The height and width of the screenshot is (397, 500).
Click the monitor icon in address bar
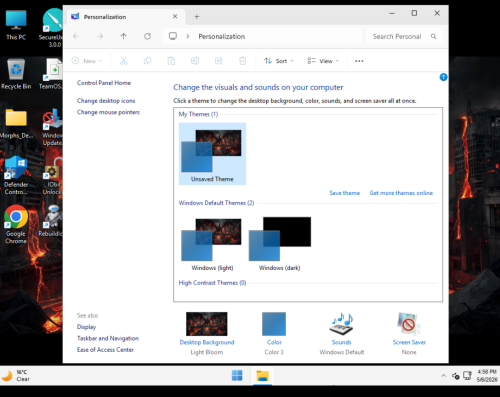tap(173, 36)
